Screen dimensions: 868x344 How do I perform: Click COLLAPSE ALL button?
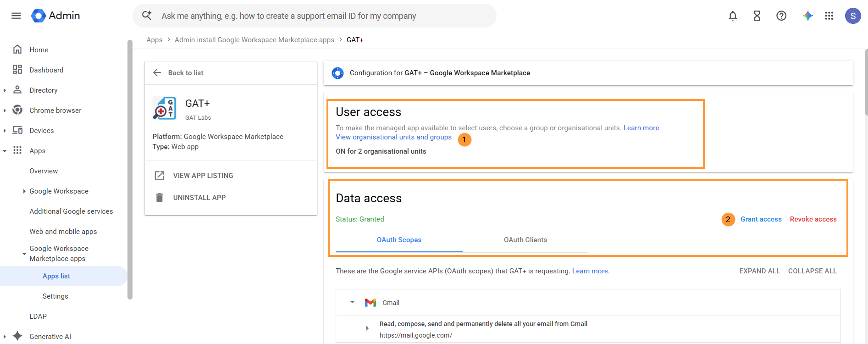click(x=812, y=271)
